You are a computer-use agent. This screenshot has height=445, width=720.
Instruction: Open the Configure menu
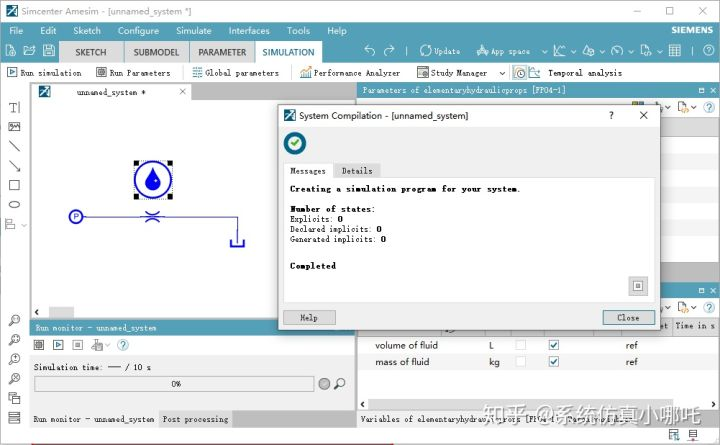pos(138,31)
